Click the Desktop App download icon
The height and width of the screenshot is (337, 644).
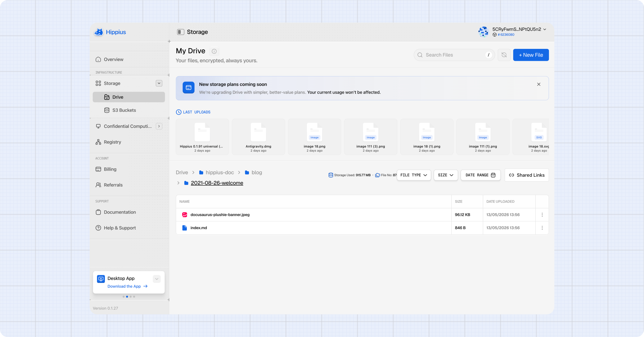(x=101, y=279)
